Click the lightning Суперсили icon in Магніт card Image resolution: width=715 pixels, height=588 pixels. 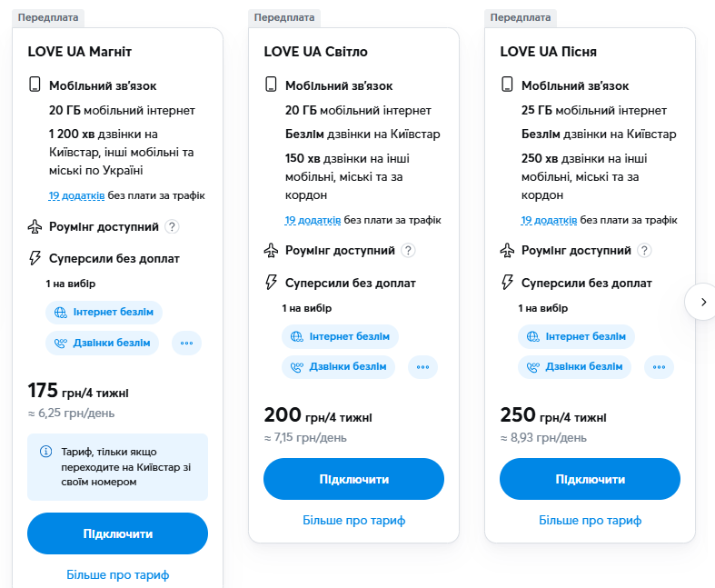35,258
